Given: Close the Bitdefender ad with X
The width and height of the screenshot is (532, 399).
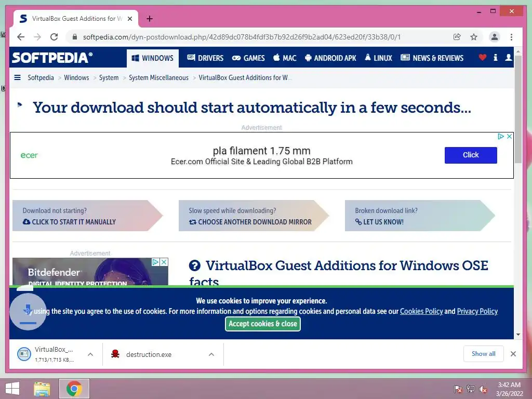Looking at the screenshot, I should pyautogui.click(x=164, y=262).
